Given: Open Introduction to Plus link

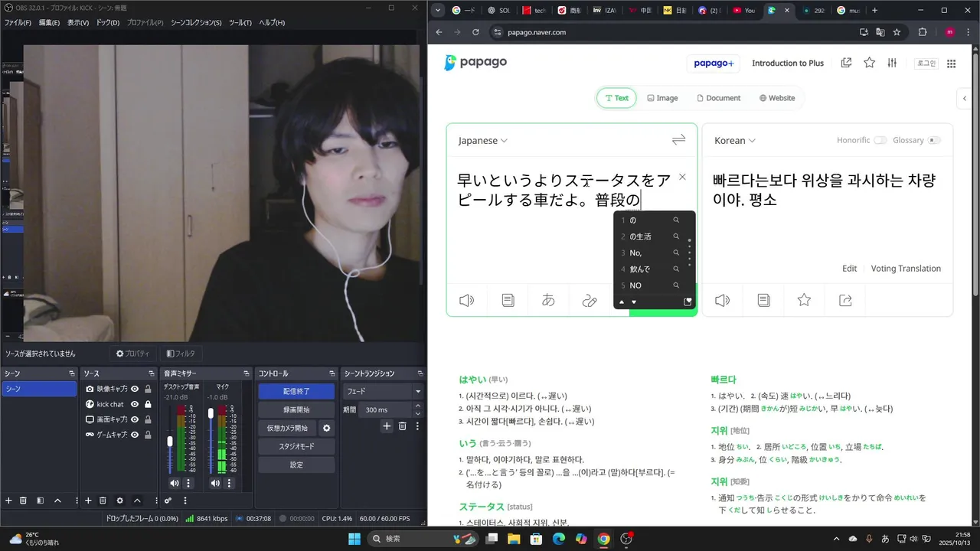Looking at the screenshot, I should (x=788, y=63).
